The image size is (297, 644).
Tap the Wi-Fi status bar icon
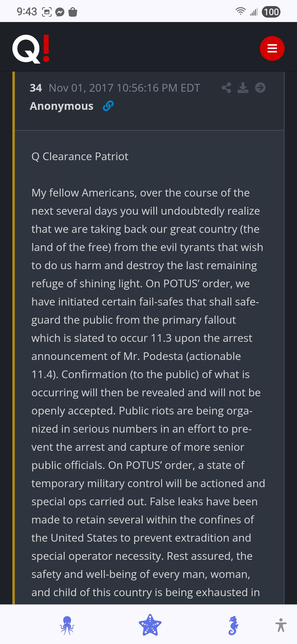[240, 12]
